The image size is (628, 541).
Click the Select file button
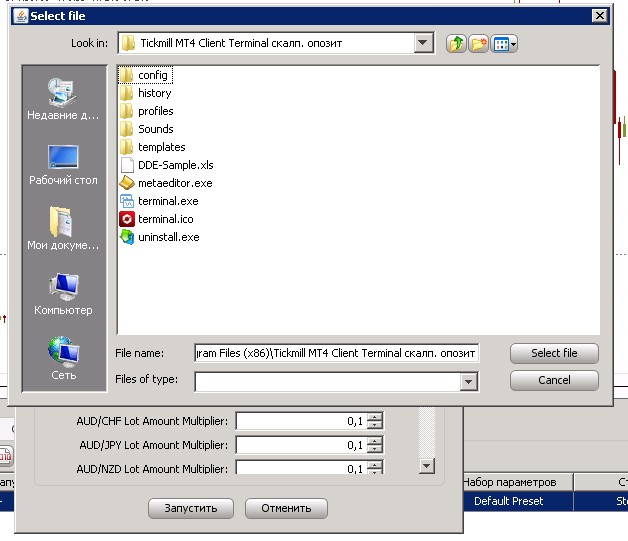pyautogui.click(x=554, y=353)
